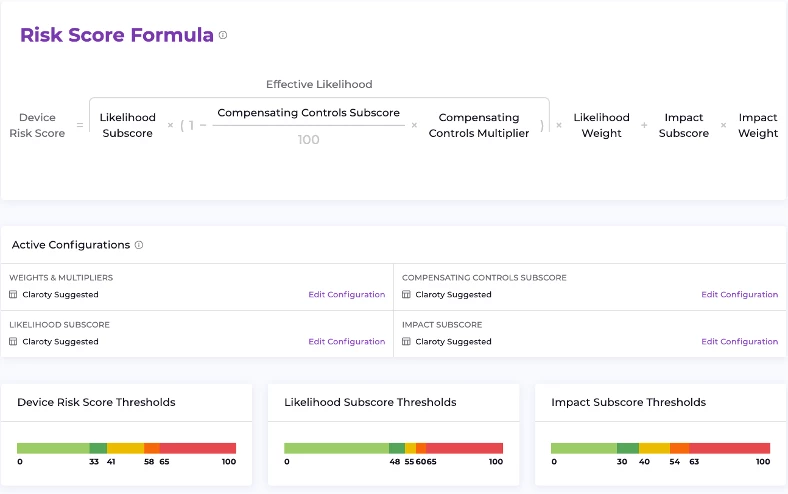The height and width of the screenshot is (494, 788).
Task: Click light green segment of Likelihood Subscore bar
Action: [336, 448]
